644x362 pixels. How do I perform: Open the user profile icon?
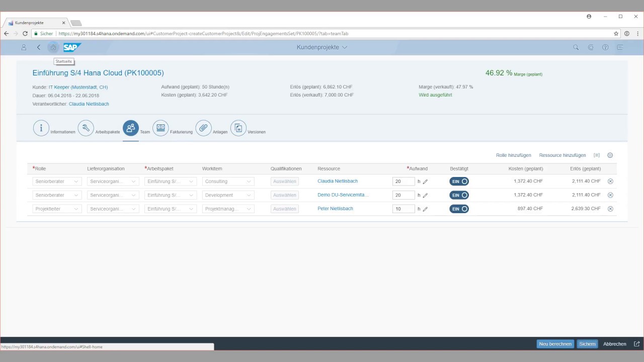[x=24, y=47]
